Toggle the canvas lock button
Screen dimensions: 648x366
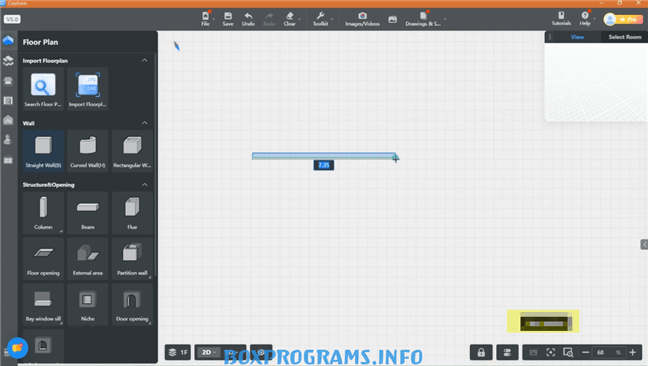[x=481, y=352]
